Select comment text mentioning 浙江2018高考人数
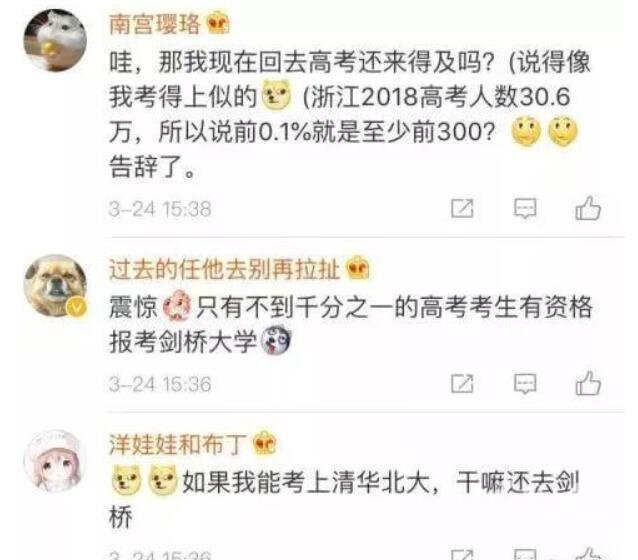The image size is (638, 560). (350, 114)
